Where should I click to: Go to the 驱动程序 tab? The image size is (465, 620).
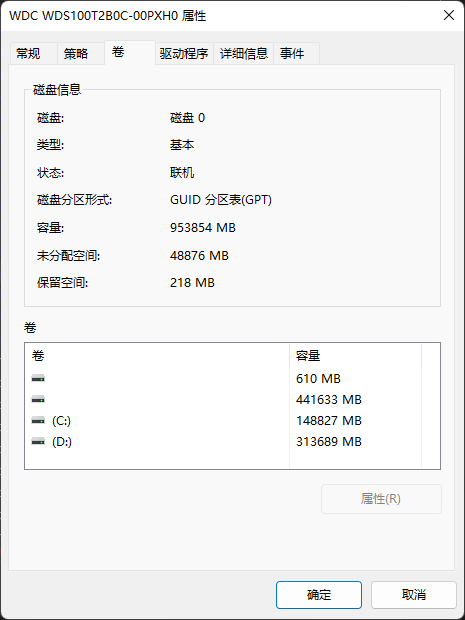184,53
